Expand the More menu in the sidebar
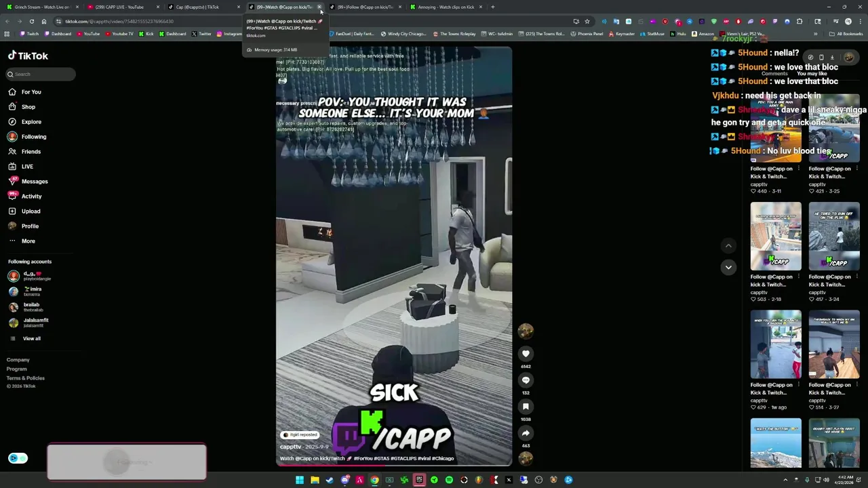The width and height of the screenshot is (868, 488). point(22,241)
